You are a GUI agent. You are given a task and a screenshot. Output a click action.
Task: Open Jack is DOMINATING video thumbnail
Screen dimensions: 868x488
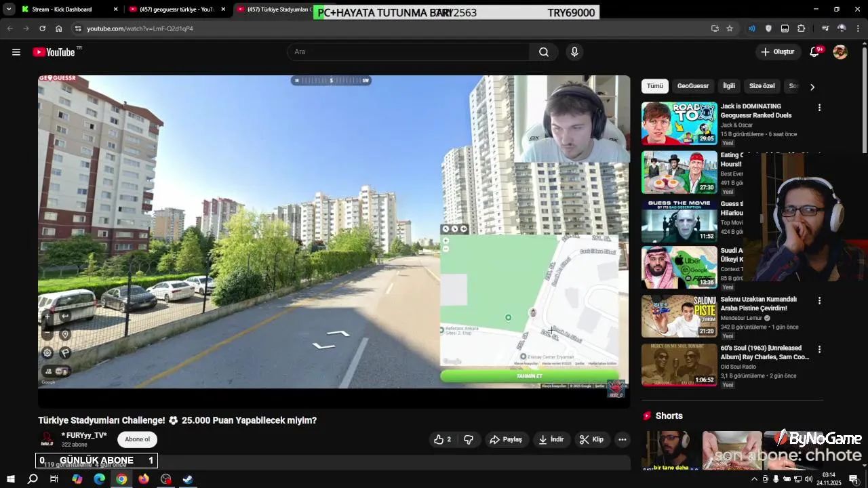tap(679, 123)
